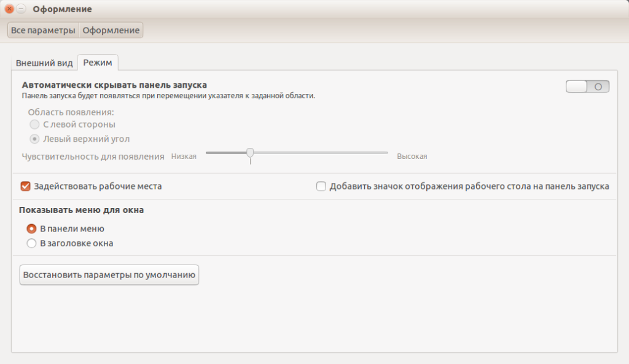The width and height of the screenshot is (629, 364).
Task: Choose the В заголовке окна radio option
Action: pyautogui.click(x=32, y=243)
